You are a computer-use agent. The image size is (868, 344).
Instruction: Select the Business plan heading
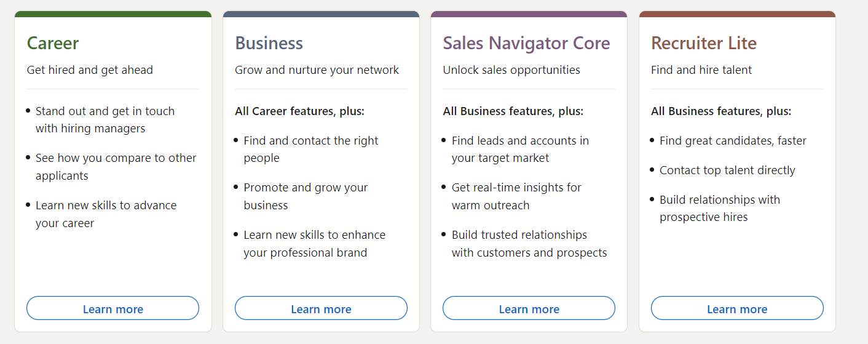tap(269, 43)
